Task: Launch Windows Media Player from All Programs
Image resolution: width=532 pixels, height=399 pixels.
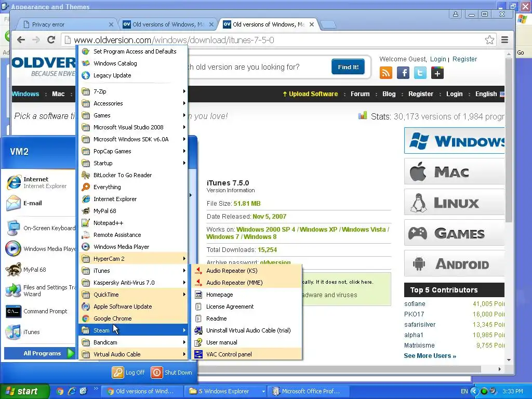Action: click(x=133, y=247)
